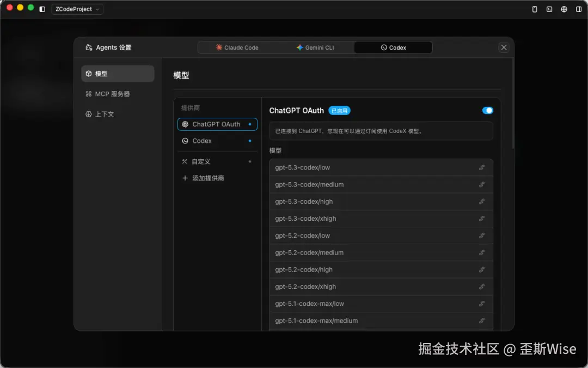Image resolution: width=588 pixels, height=368 pixels.
Task: Select the 自定义 provider
Action: click(217, 161)
